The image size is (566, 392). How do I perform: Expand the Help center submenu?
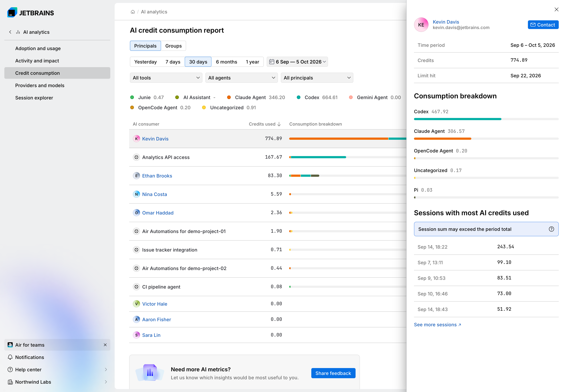[x=106, y=369]
